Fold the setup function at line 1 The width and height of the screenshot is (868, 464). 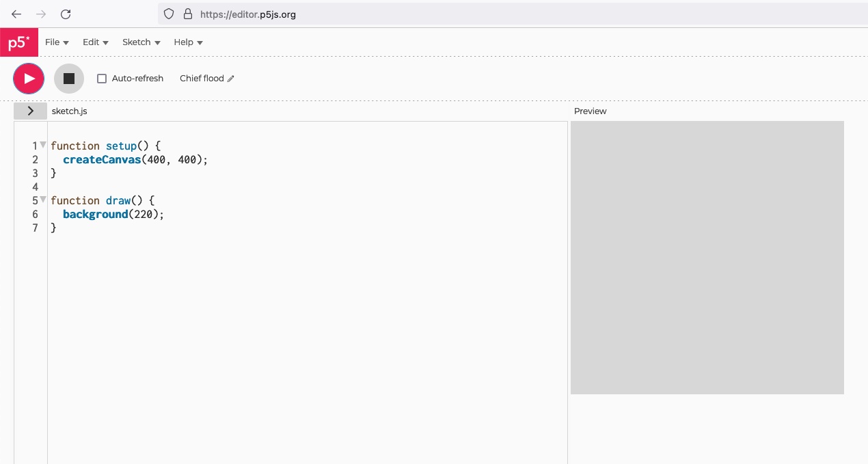(x=43, y=145)
